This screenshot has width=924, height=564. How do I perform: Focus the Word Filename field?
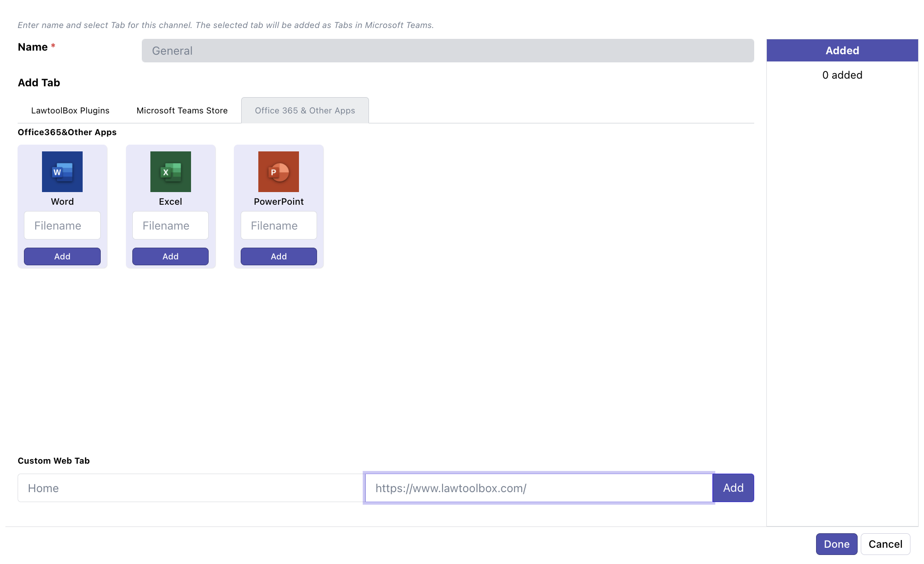(62, 226)
